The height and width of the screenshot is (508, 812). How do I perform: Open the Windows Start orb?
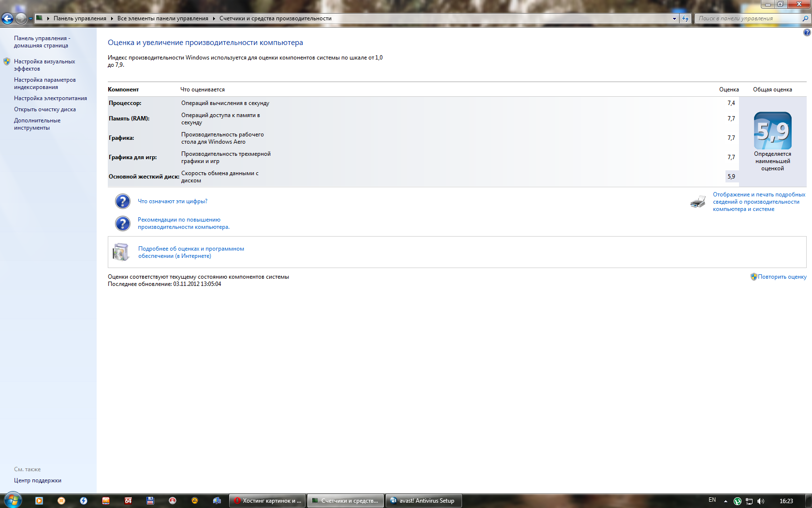pos(13,500)
